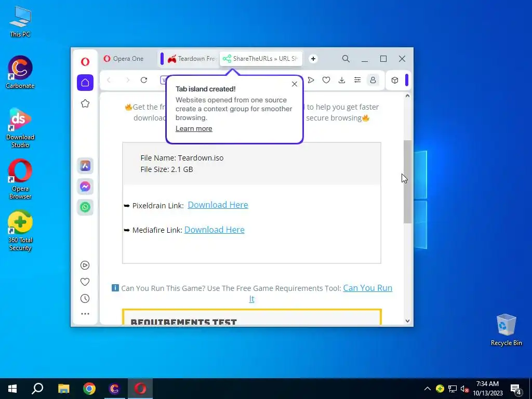Open the Easy Setup sliders icon
This screenshot has height=399, width=532.
click(x=357, y=80)
